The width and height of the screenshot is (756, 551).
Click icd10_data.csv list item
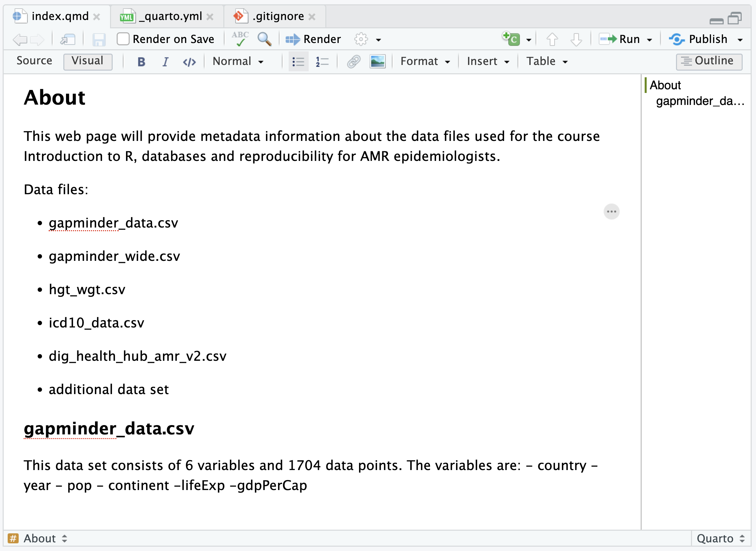[96, 323]
